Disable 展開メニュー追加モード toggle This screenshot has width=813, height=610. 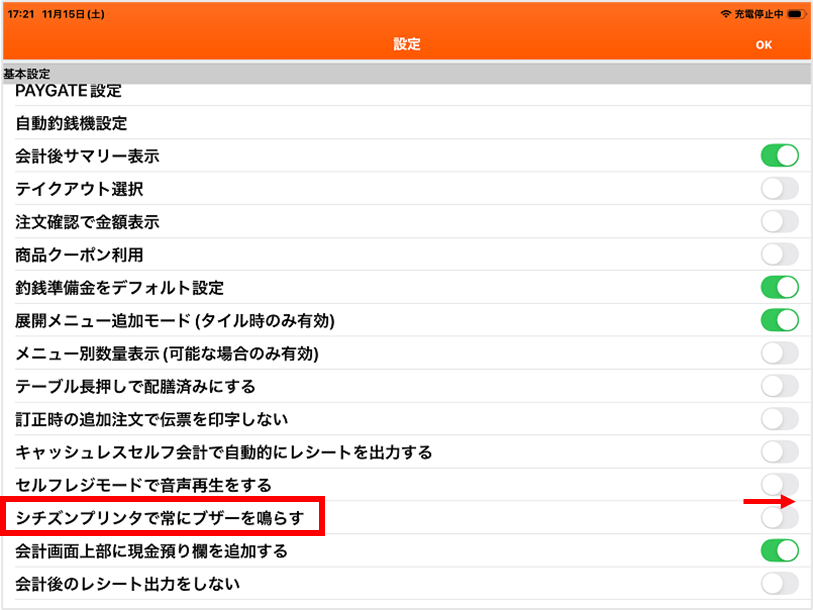click(x=779, y=320)
